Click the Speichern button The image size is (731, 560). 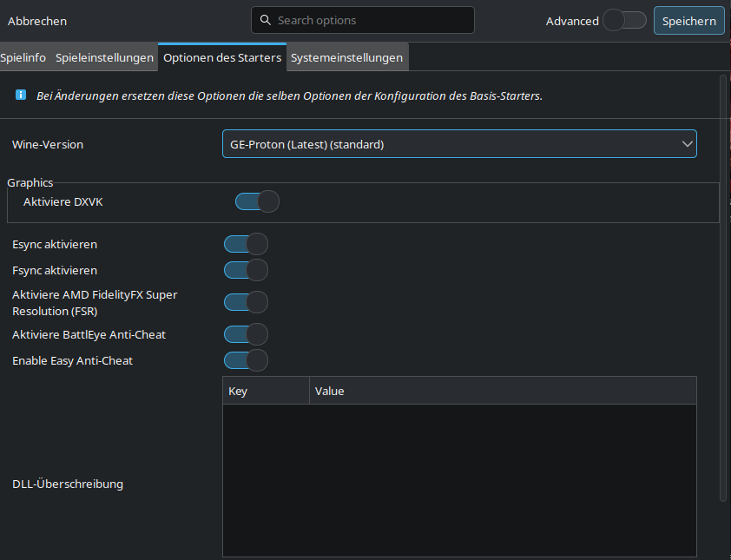click(x=688, y=19)
